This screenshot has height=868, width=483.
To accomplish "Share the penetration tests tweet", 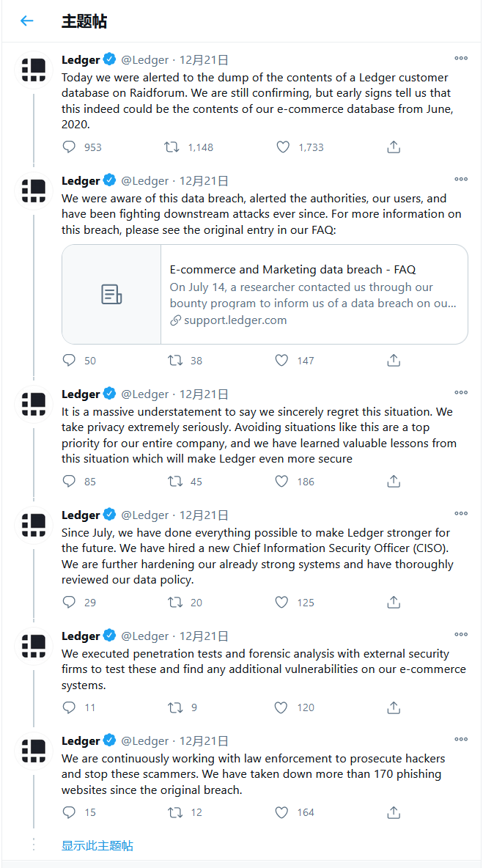I will [x=394, y=707].
